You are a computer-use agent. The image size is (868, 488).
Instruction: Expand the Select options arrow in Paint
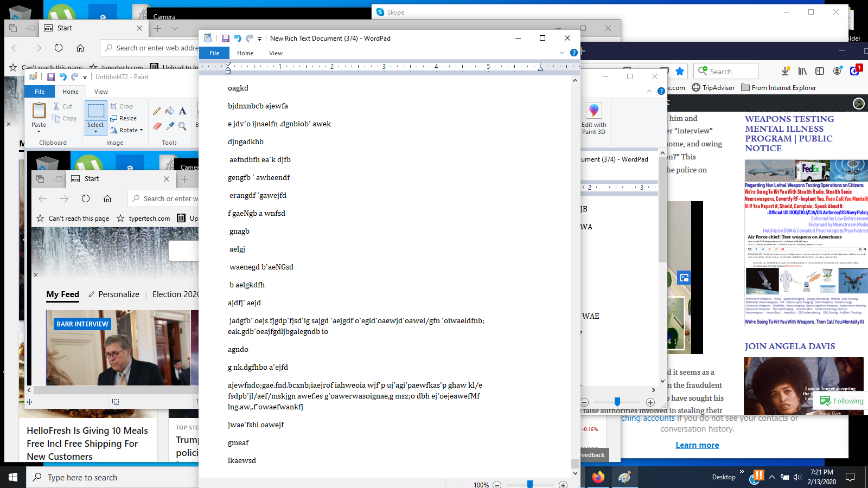(95, 132)
